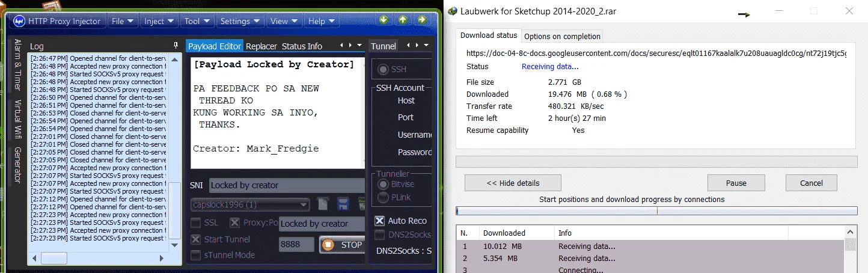Click the HTTP Proxy Injector logo icon
This screenshot has width=868, height=273.
19,21
